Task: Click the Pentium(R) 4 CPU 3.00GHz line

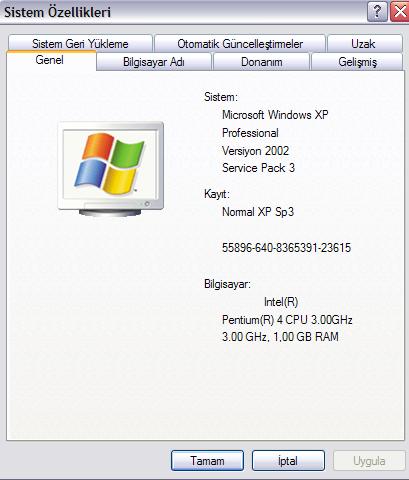Action: pyautogui.click(x=287, y=320)
